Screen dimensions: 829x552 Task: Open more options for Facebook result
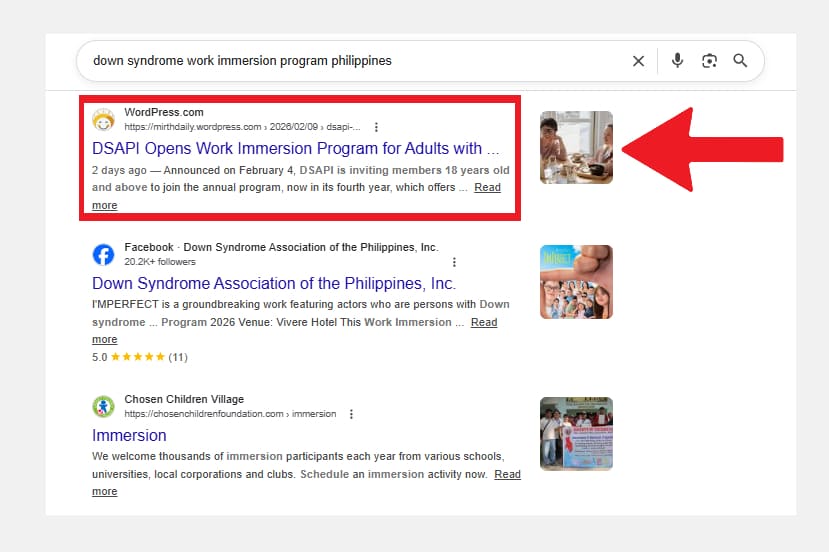(x=454, y=262)
